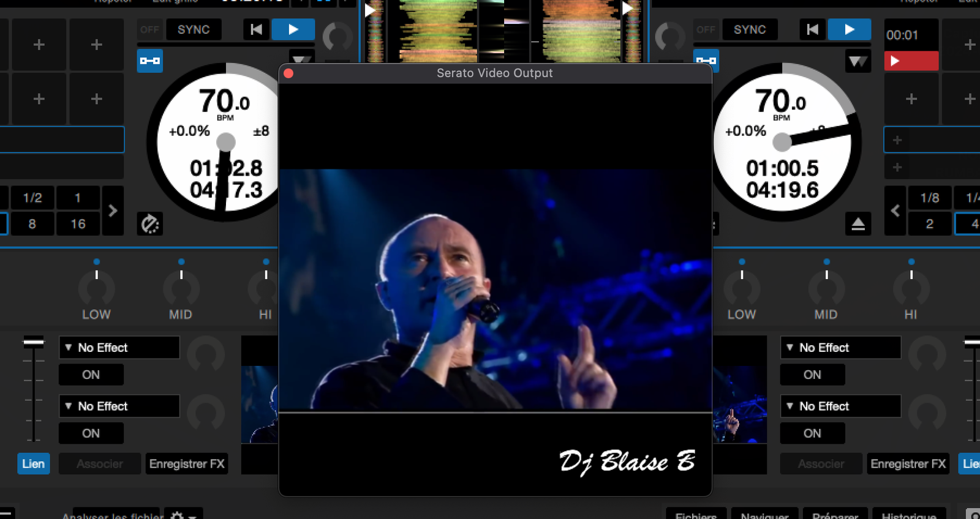Select 1/8 beat loop on right deck
This screenshot has height=519, width=980.
930,198
